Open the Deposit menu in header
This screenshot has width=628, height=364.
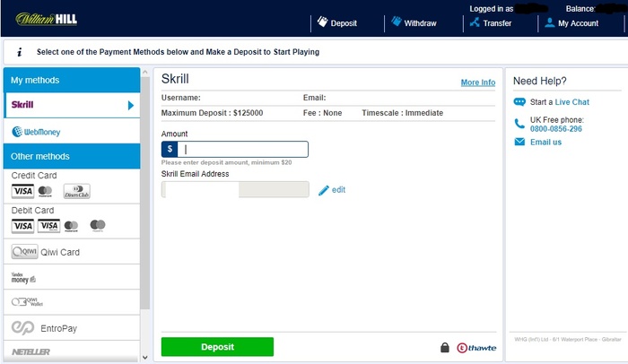click(337, 23)
